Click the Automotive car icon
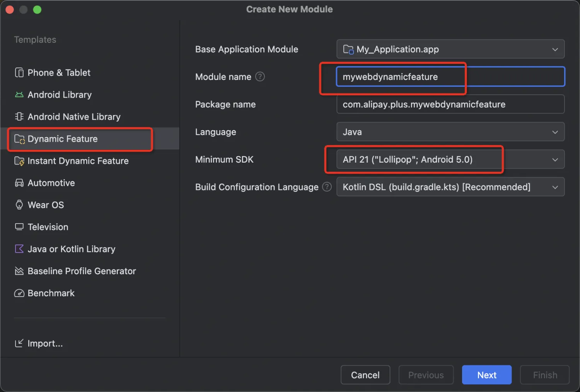Image resolution: width=580 pixels, height=392 pixels. point(19,183)
